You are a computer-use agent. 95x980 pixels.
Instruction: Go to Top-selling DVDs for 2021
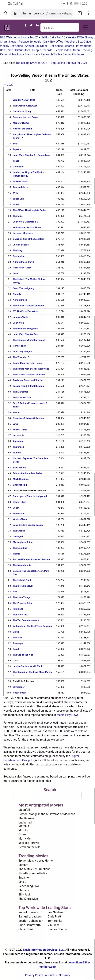point(32,63)
